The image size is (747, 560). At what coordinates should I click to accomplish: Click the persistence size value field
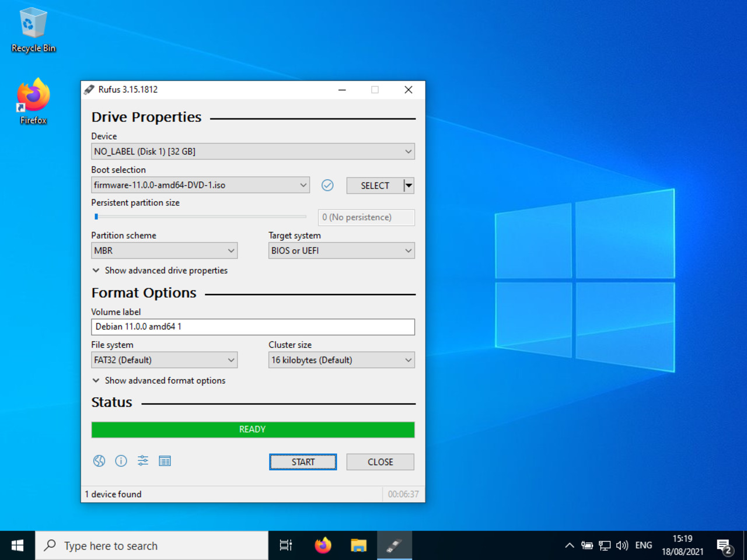tap(366, 217)
